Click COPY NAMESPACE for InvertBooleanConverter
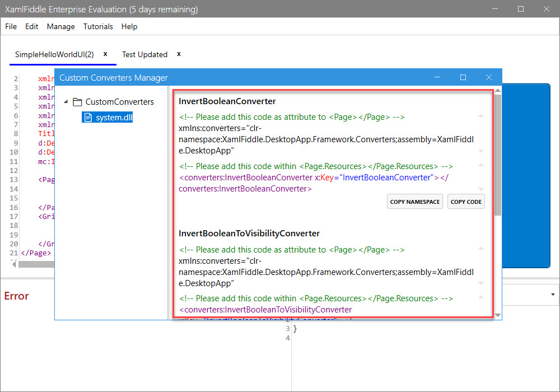The width and height of the screenshot is (560, 392). (414, 202)
